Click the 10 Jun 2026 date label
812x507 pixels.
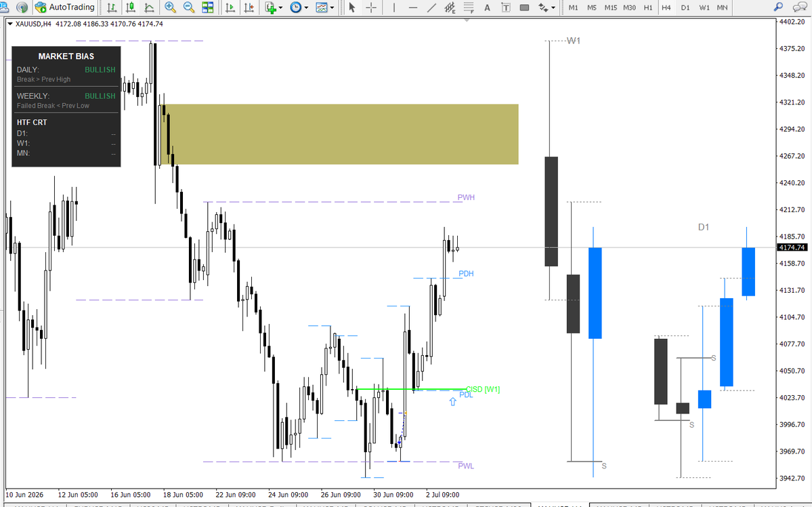tap(24, 495)
